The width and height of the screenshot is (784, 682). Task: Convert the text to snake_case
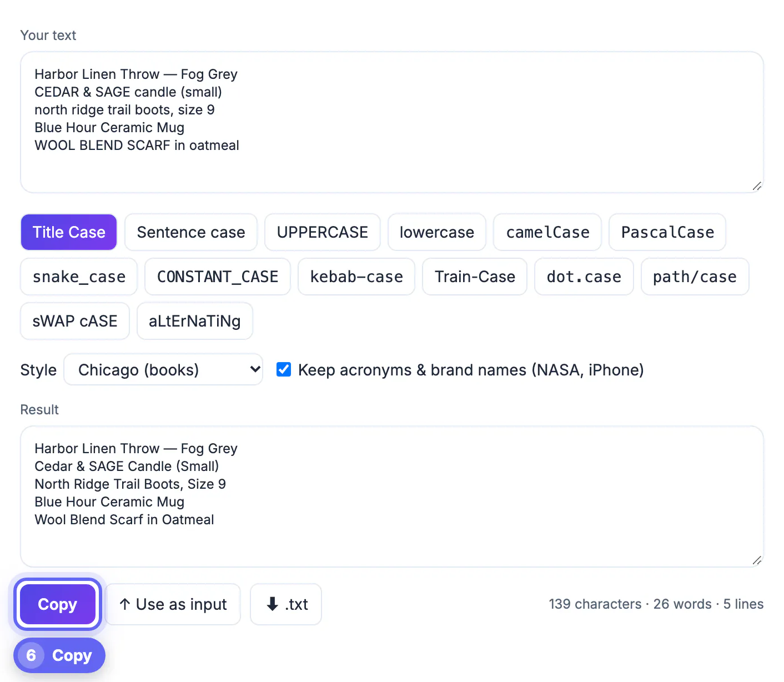click(79, 277)
